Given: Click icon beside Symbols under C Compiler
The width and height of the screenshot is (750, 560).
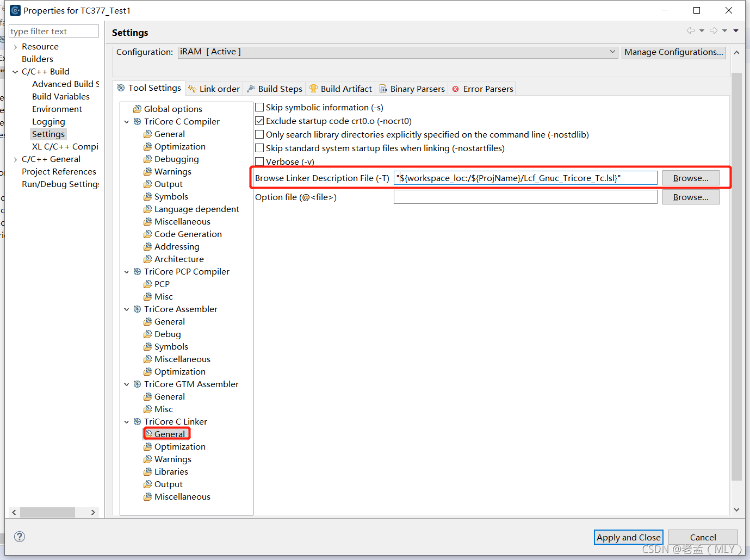Looking at the screenshot, I should tap(147, 196).
